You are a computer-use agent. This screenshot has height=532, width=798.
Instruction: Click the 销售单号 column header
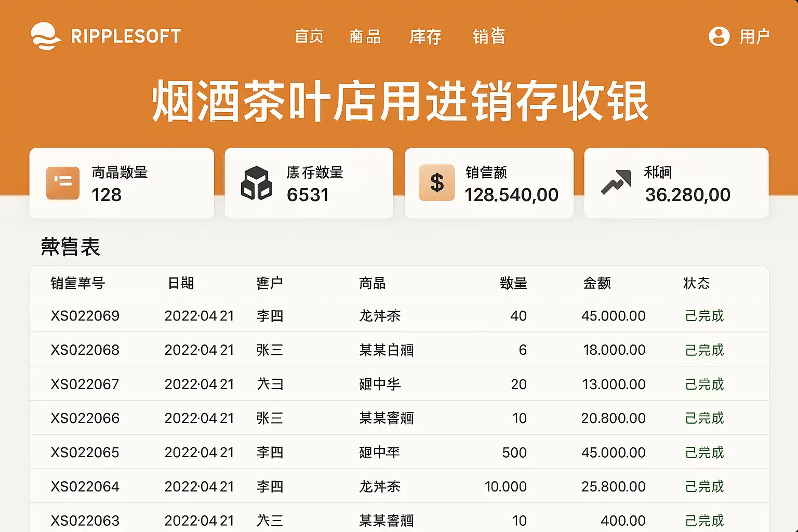pyautogui.click(x=78, y=283)
